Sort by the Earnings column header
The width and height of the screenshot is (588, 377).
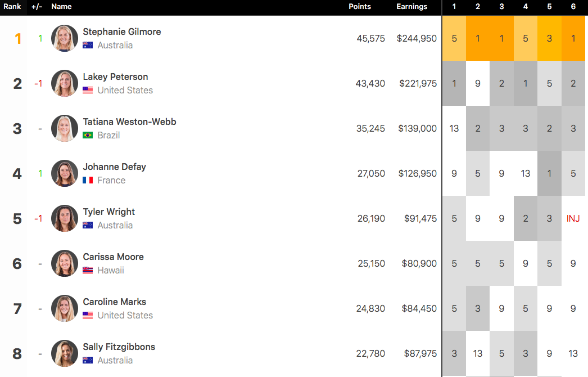tap(411, 7)
